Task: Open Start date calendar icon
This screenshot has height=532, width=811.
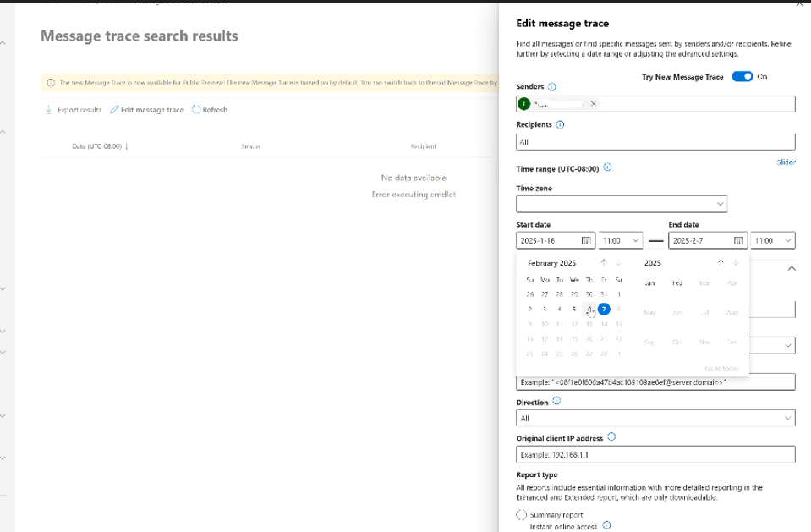Action: [x=586, y=241]
